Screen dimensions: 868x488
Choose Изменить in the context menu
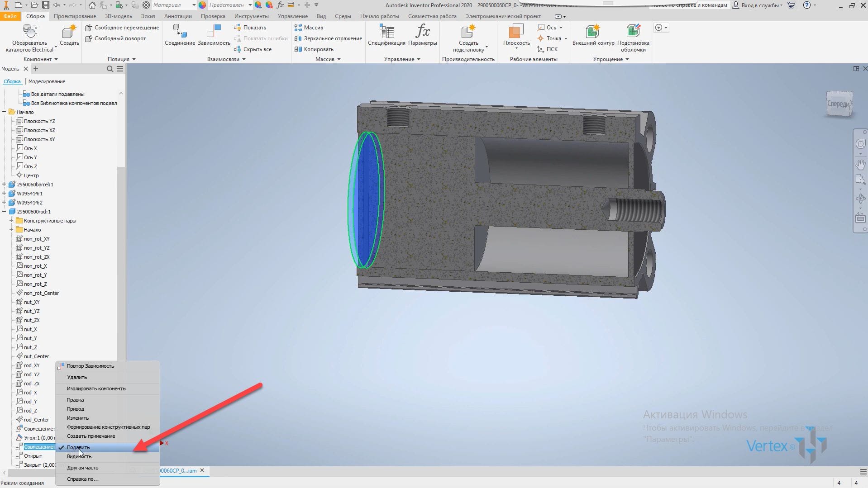pos(108,418)
